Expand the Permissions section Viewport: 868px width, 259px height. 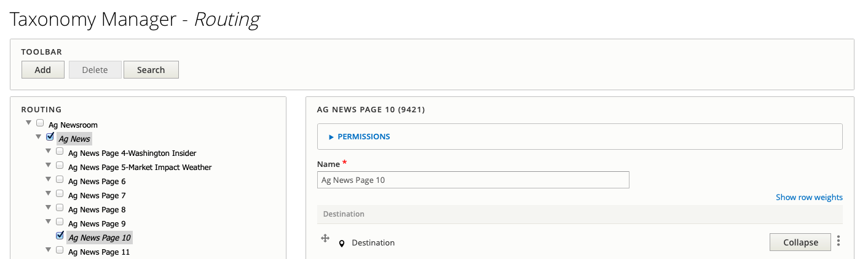coord(360,137)
